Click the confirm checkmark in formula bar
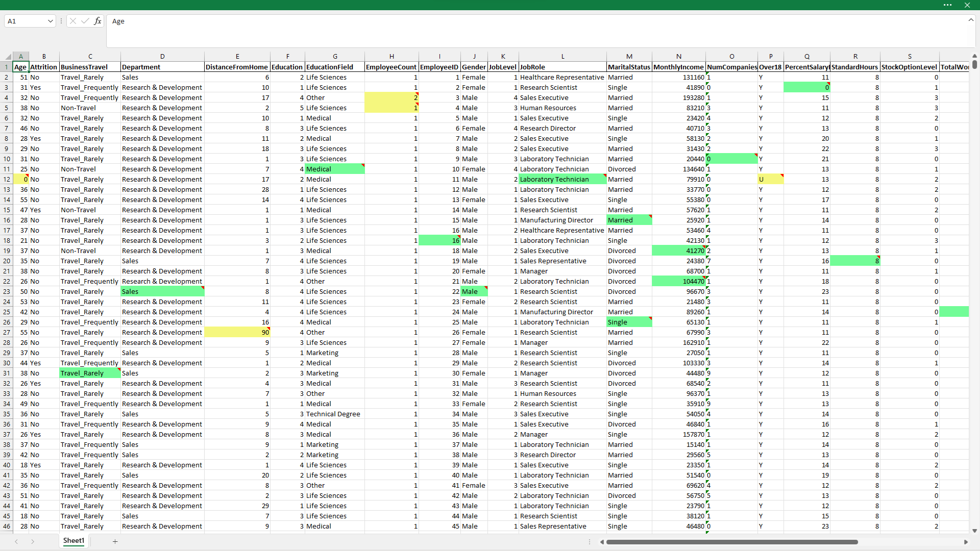The image size is (980, 551). point(85,21)
